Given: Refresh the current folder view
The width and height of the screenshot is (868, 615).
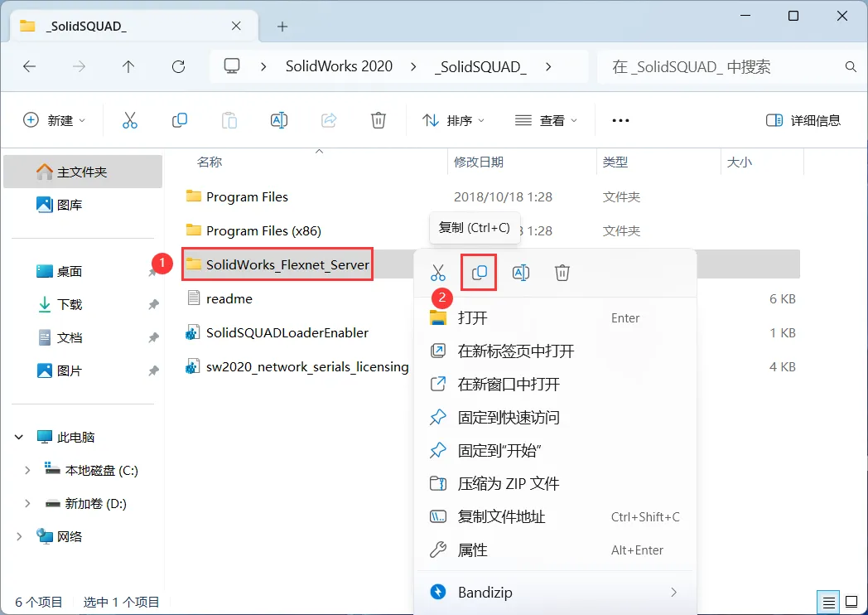Looking at the screenshot, I should [178, 67].
